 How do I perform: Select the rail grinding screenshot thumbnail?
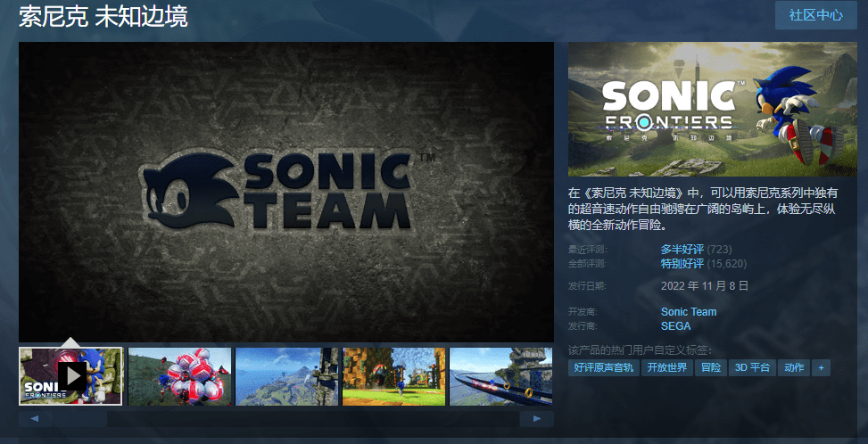501,376
